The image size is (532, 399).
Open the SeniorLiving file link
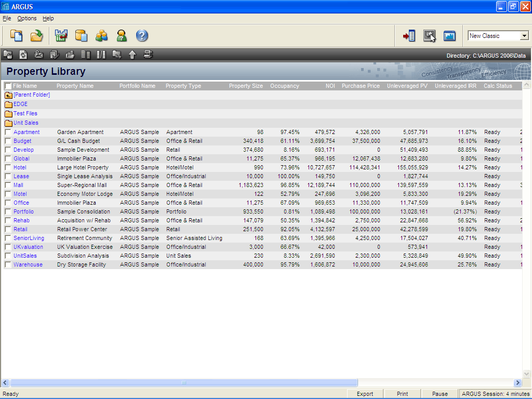pos(29,238)
